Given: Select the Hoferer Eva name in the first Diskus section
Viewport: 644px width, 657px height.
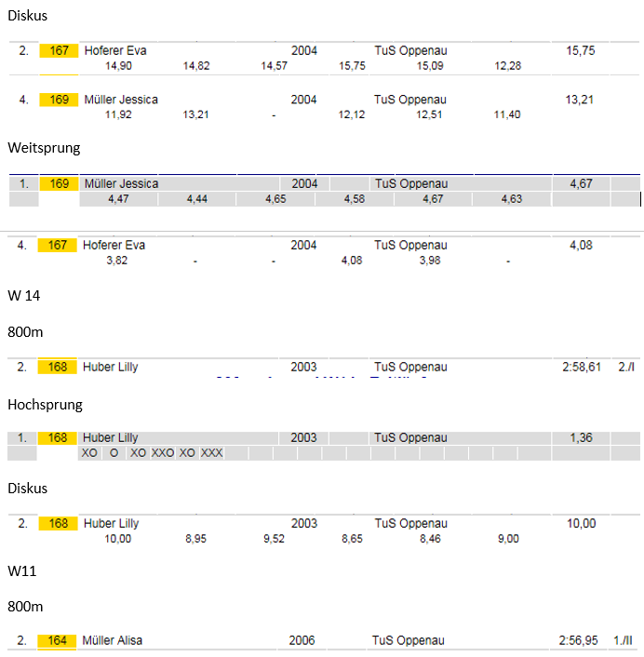Looking at the screenshot, I should pos(115,50).
